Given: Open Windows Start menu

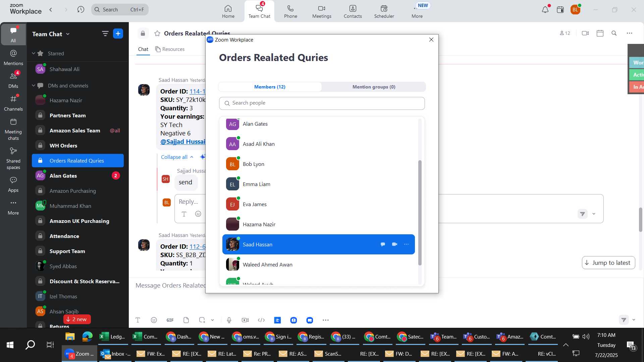Looking at the screenshot, I should (10, 345).
